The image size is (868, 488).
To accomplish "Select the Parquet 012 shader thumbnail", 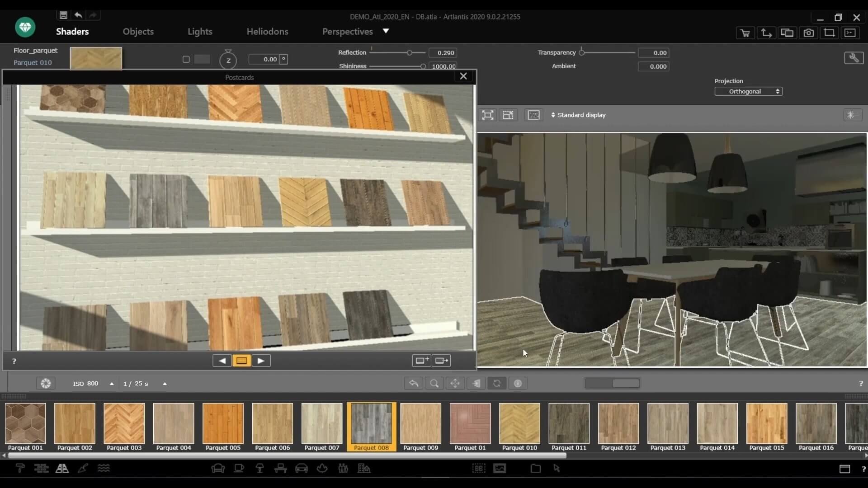I will (618, 424).
